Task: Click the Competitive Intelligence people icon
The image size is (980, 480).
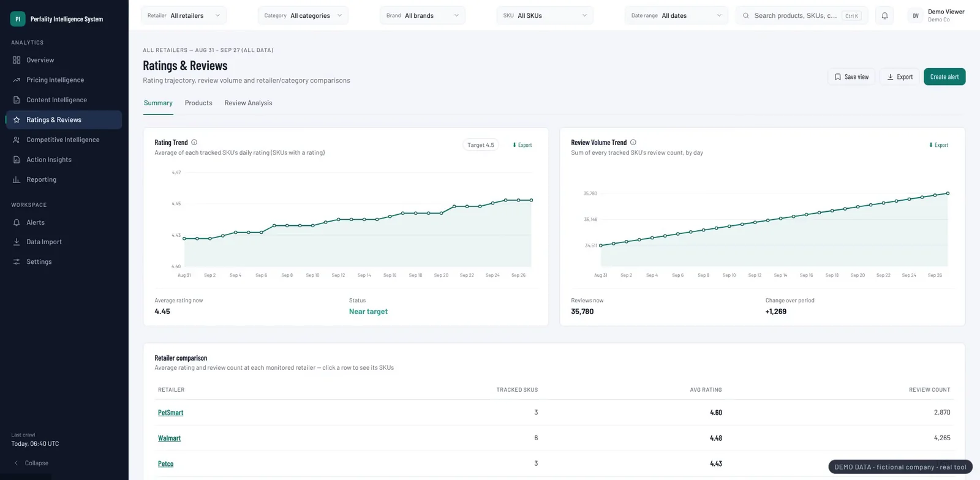Action: [17, 140]
